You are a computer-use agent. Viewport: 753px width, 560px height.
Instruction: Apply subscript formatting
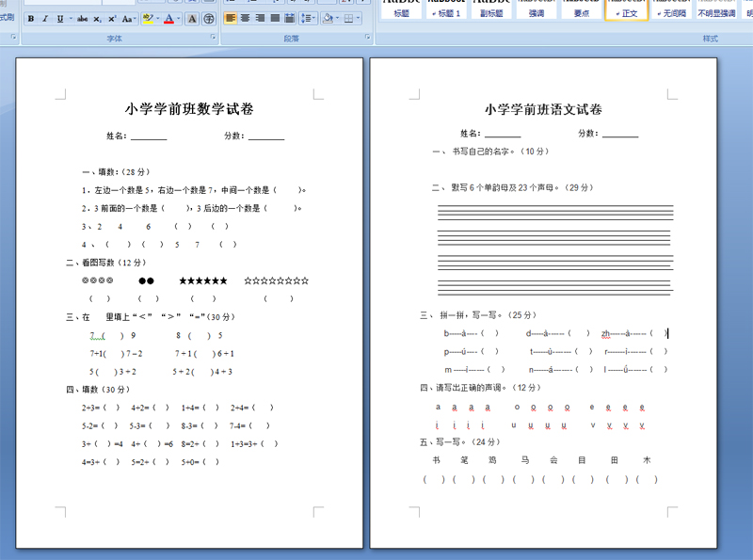97,19
